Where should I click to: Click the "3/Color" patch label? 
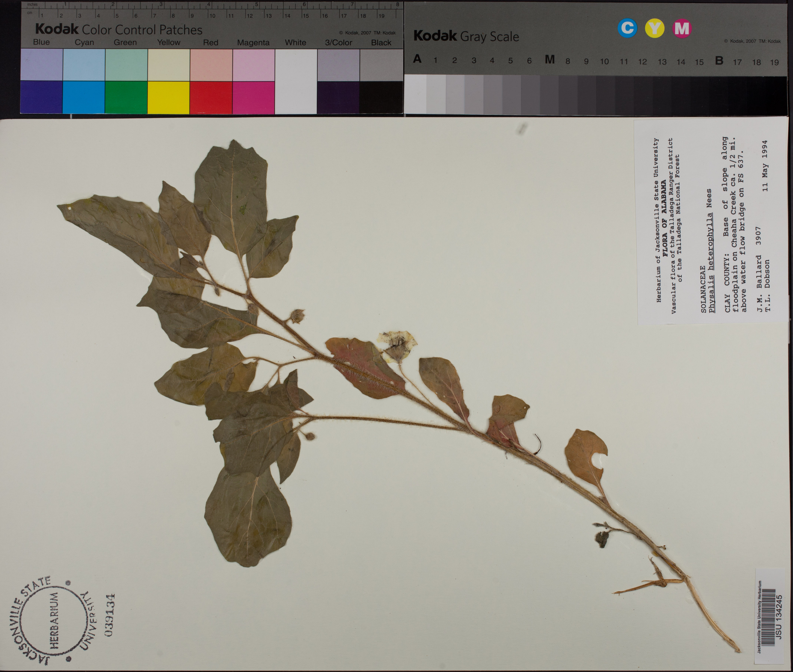338,43
